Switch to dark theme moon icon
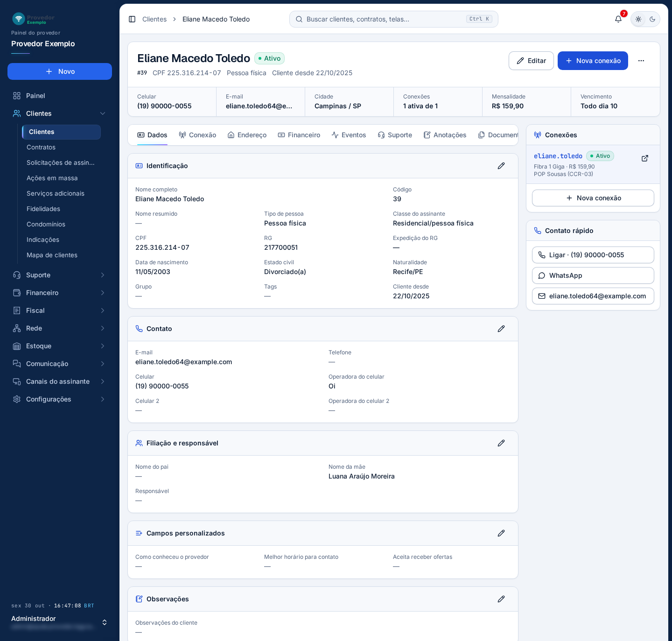The image size is (672, 641). click(652, 19)
